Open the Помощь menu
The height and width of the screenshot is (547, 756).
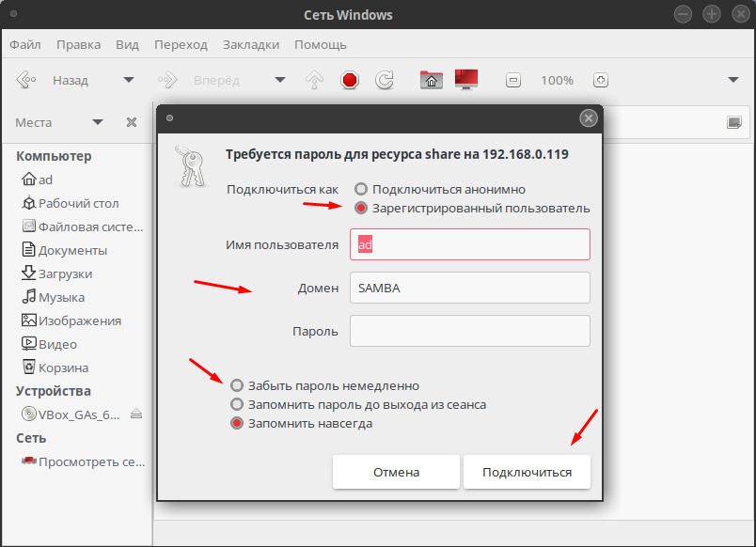coord(320,45)
